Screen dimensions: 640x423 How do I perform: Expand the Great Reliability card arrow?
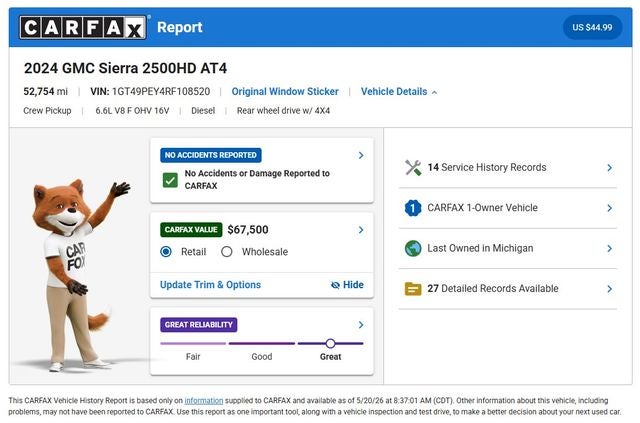pos(361,325)
